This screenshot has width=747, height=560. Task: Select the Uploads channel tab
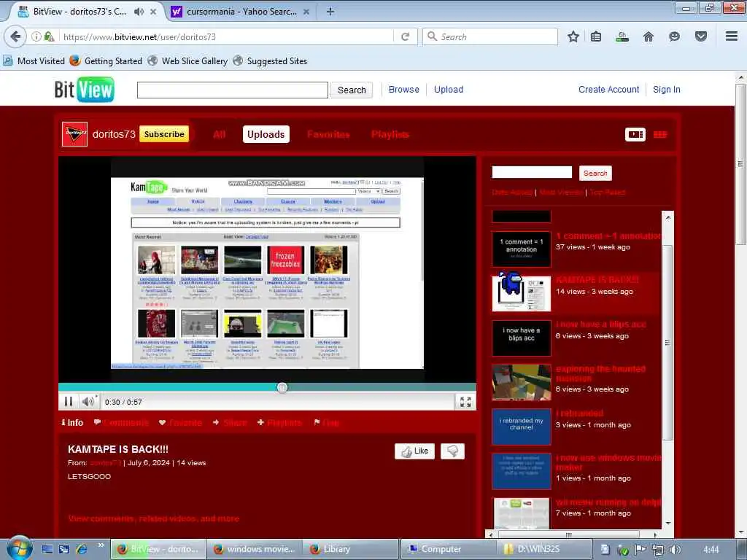[266, 134]
